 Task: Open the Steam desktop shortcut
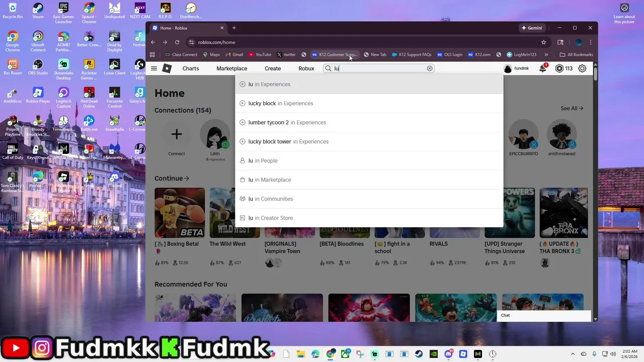pos(38,12)
